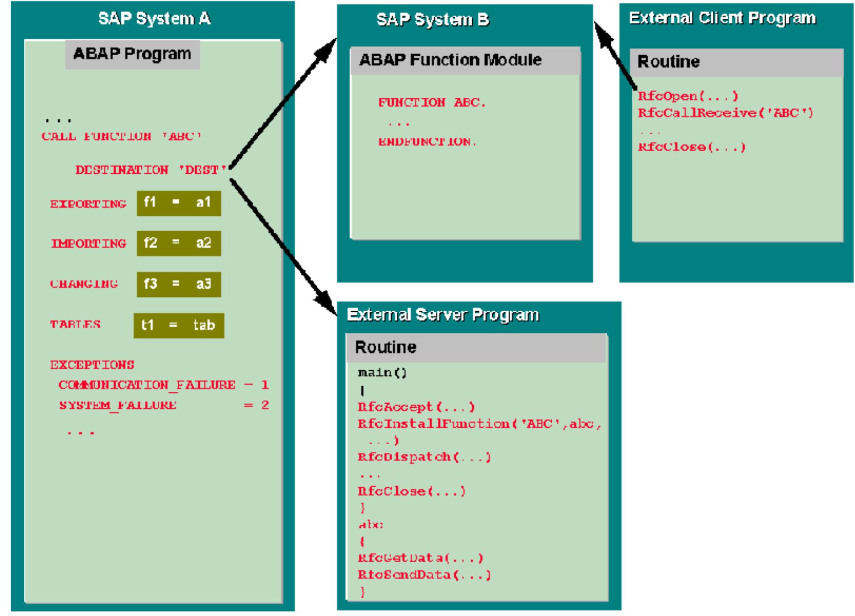This screenshot has width=855, height=616.
Task: Select the Routine header in External Server Program
Action: coord(476,348)
